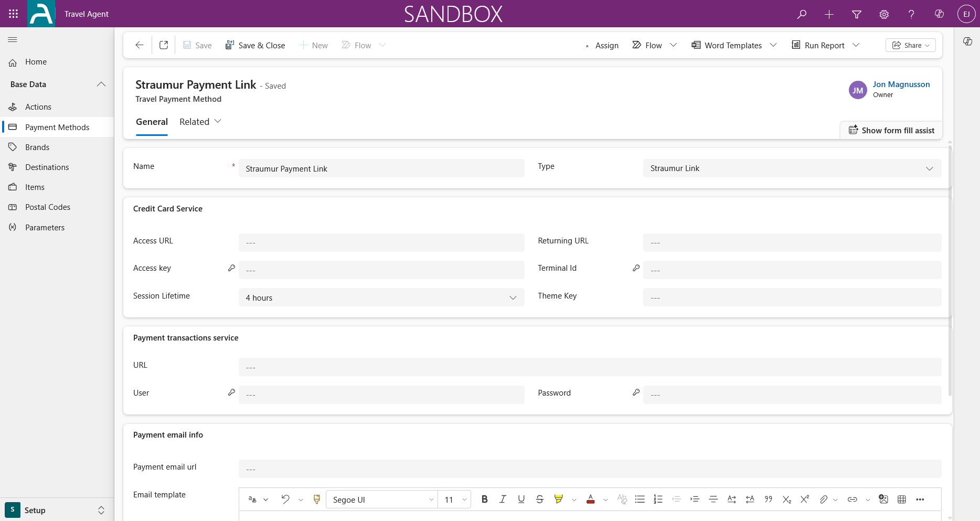Open Payment Methods in sidebar

(x=57, y=127)
